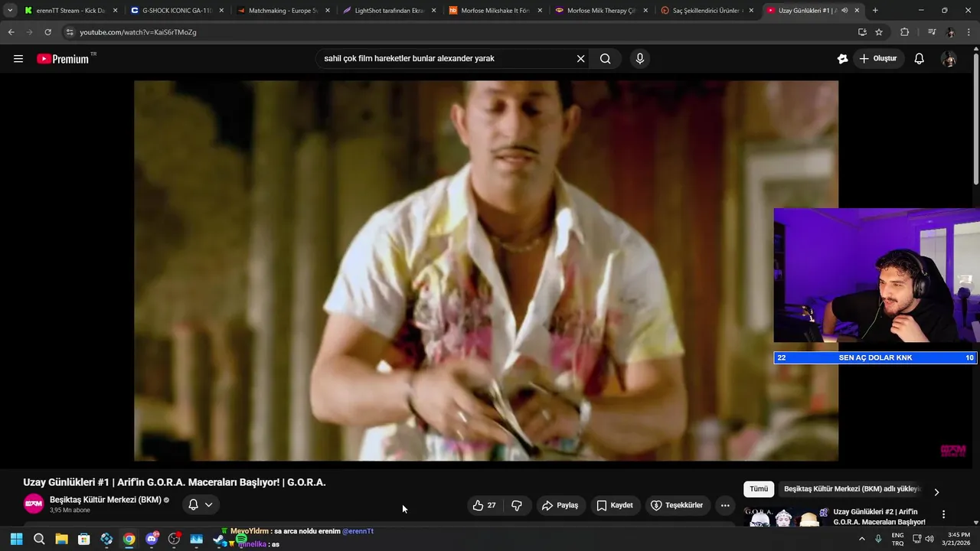Switch to LightShot tarafından tab
This screenshot has height=551, width=980.
(389, 11)
